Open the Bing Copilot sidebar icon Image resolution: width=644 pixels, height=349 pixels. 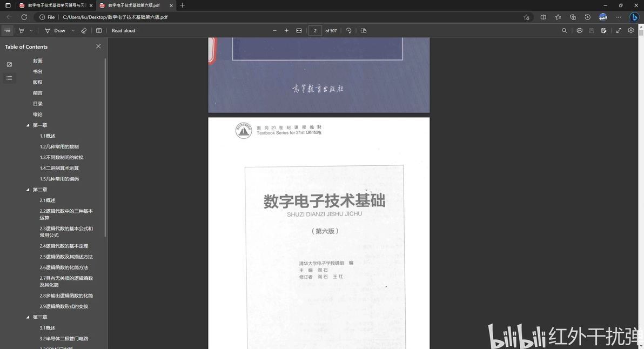point(635,17)
